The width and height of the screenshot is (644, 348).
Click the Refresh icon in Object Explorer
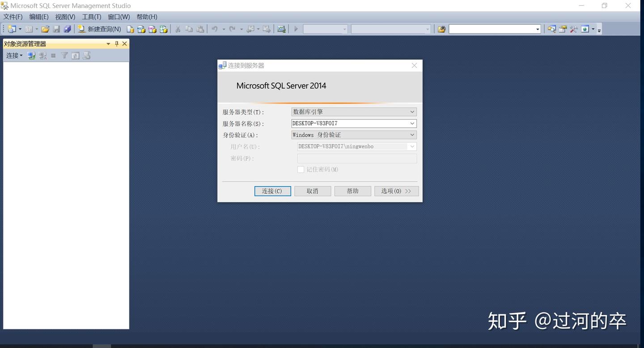76,55
